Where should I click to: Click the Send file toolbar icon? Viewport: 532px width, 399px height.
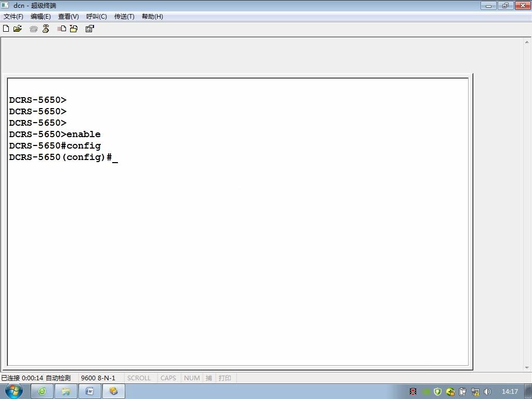coord(62,29)
